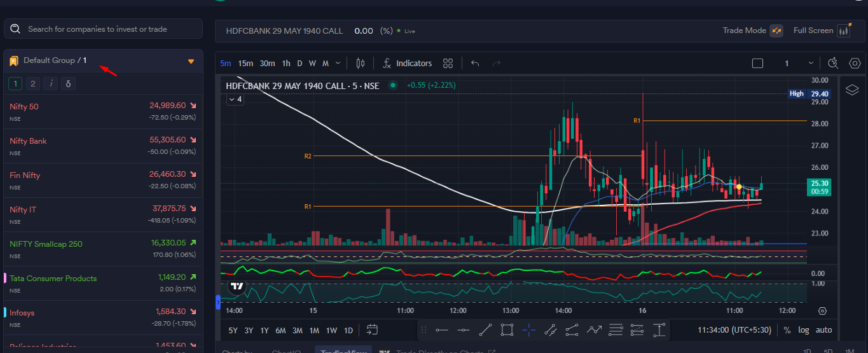Open the indicator templates grid icon
Image resolution: width=868 pixels, height=353 pixels.
click(448, 63)
